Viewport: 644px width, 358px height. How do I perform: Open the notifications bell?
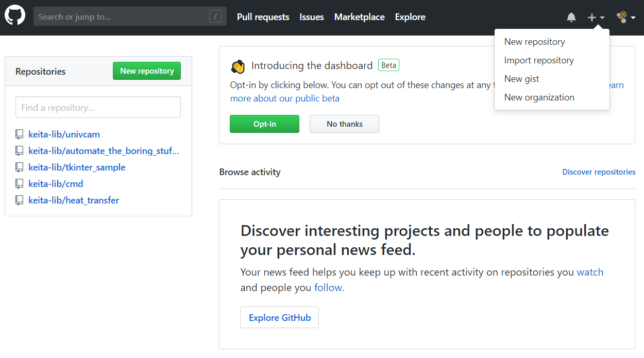(x=571, y=18)
